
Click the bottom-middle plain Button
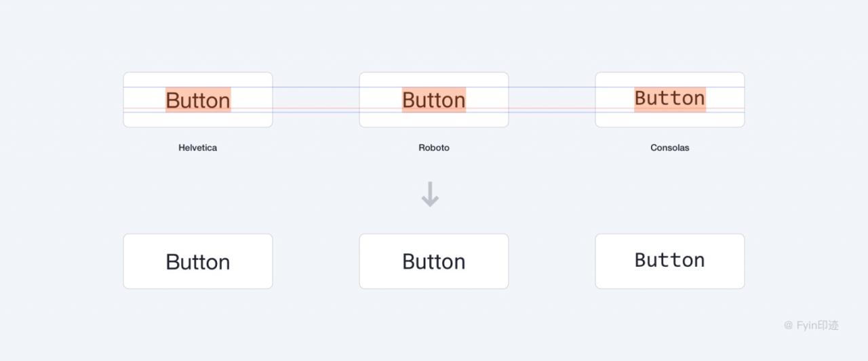click(433, 261)
